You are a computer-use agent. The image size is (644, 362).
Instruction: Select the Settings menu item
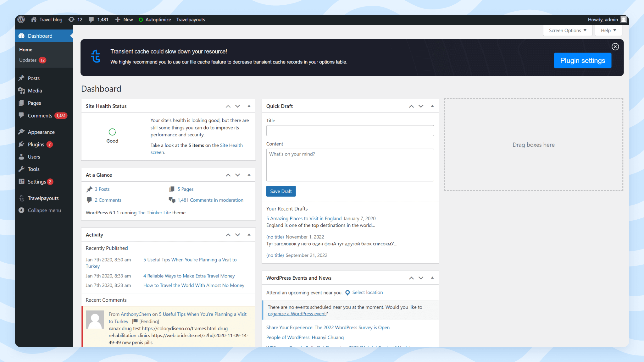pos(37,181)
